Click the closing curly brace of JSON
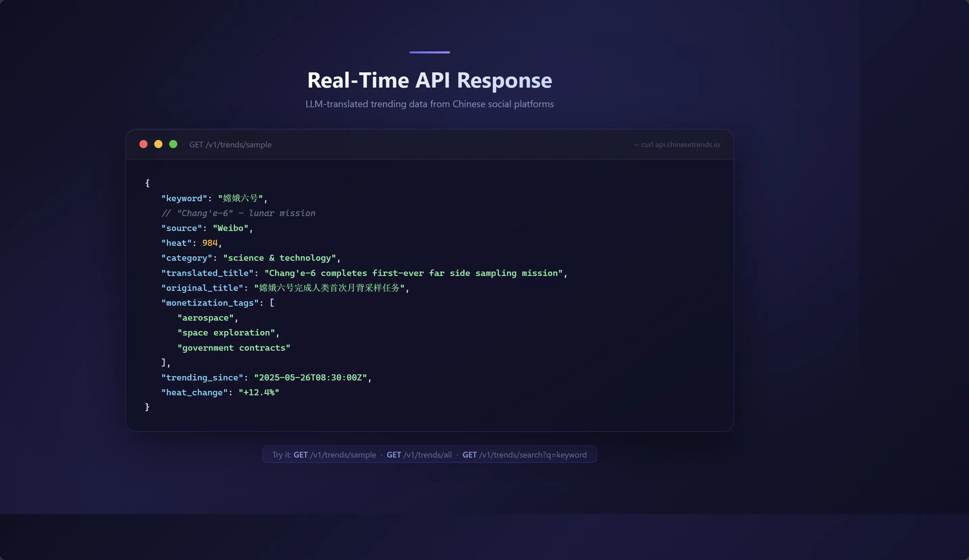 tap(147, 407)
